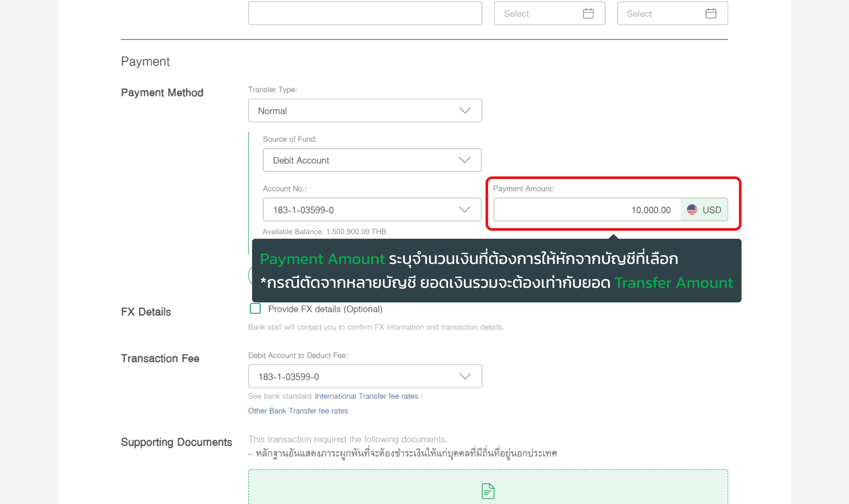Screen dimensions: 849x504
Task: Open the Account No. dropdown under Payment Method
Action: [x=372, y=210]
